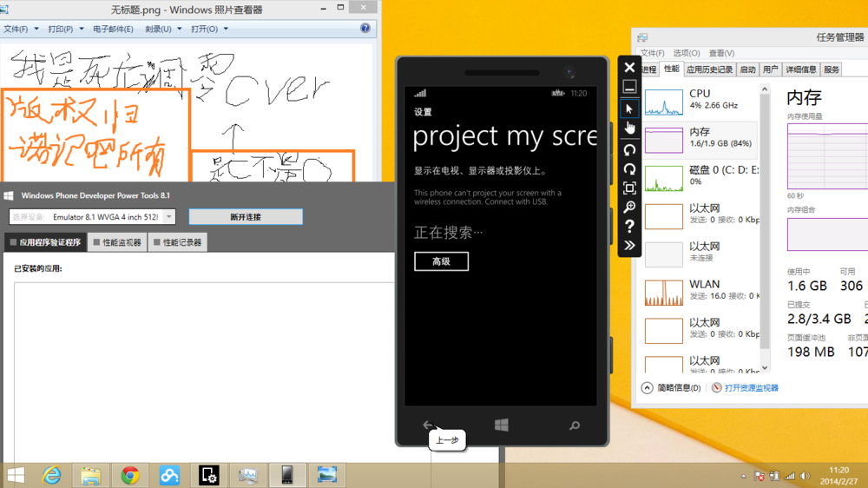Viewport: 868px width, 488px height.
Task: Click the network signal icon in tray
Action: [x=790, y=476]
